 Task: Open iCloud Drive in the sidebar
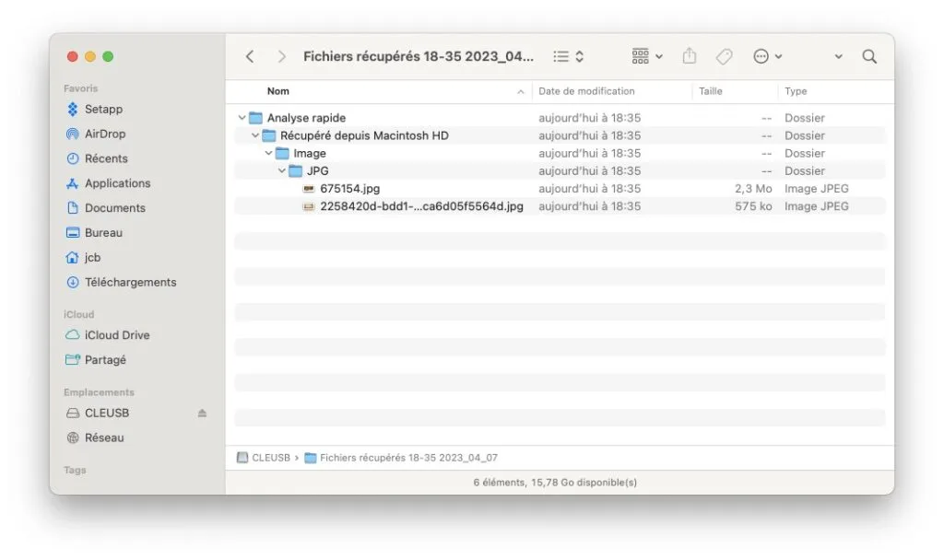(x=114, y=335)
